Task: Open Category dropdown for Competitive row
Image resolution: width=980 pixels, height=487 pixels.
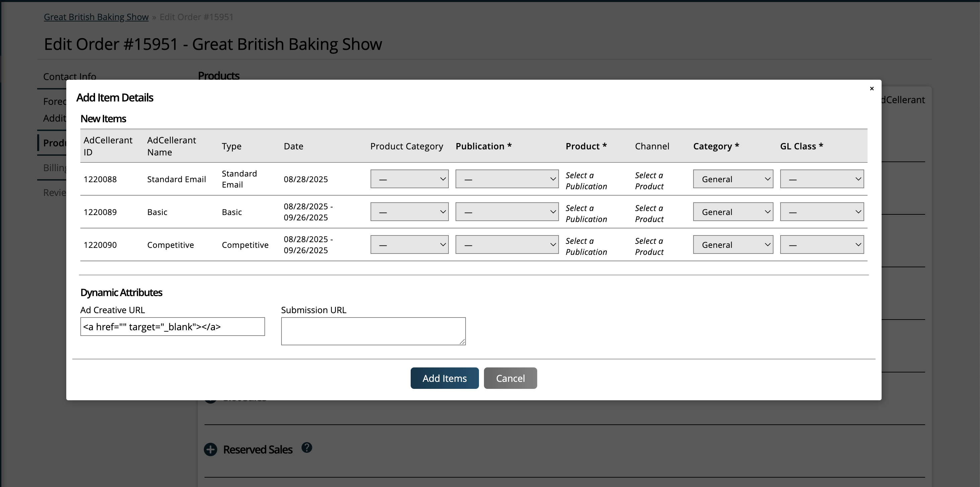Action: (x=733, y=245)
